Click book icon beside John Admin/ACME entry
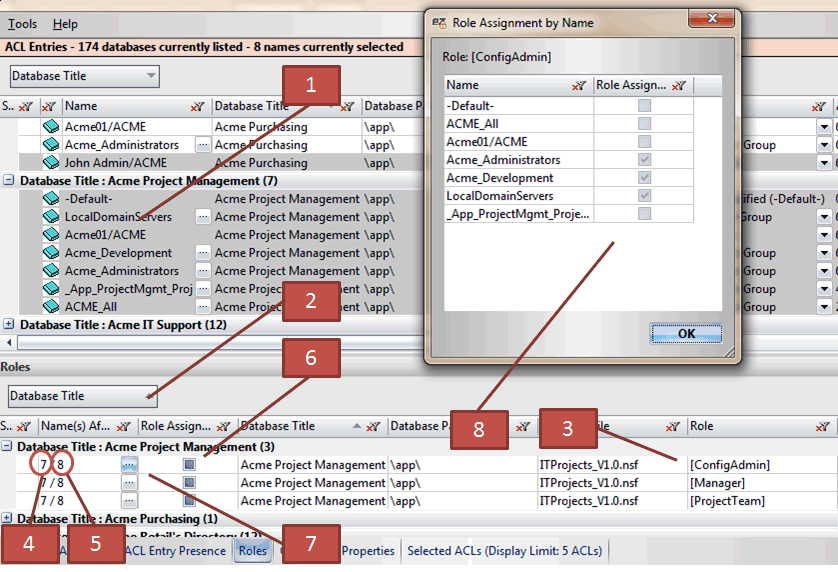This screenshot has height=572, width=838. (51, 163)
